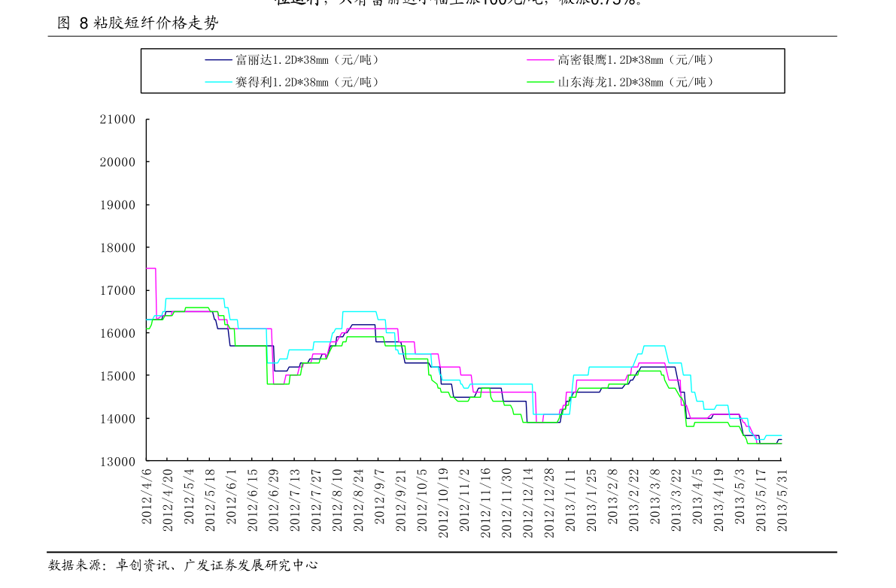Click the cyan line's rightmost peak plateau

[x=655, y=346]
